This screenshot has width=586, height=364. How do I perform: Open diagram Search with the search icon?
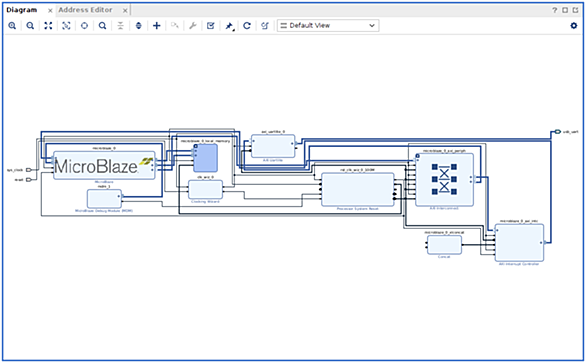point(102,26)
